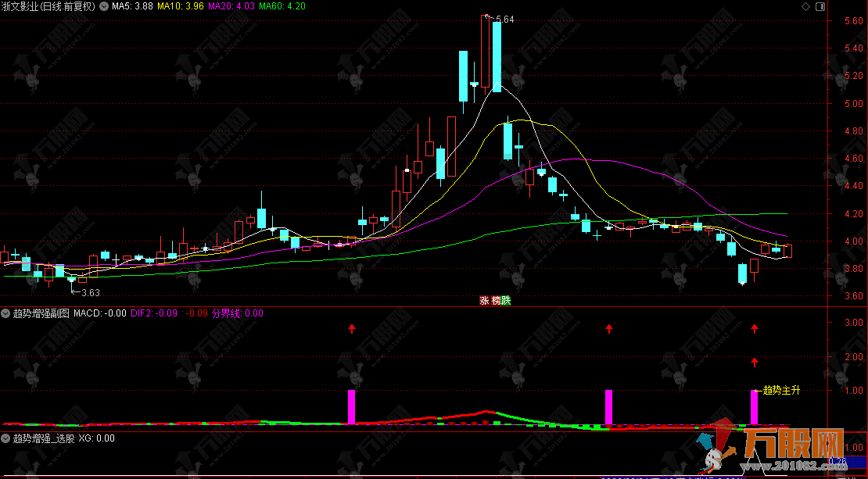Expand the 趋势增强副图 indicator dropdown arrow
The width and height of the screenshot is (868, 479).
(6, 313)
